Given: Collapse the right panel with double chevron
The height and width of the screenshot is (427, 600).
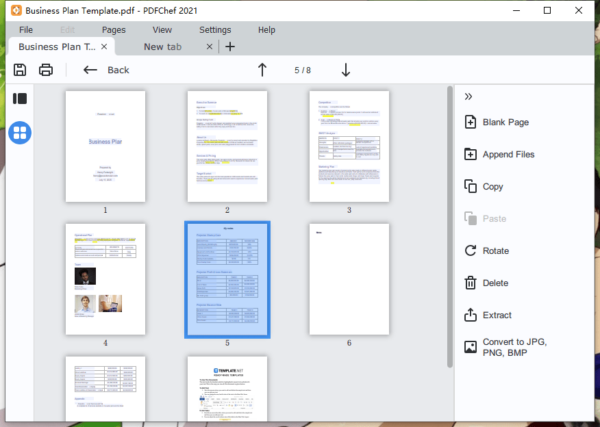Looking at the screenshot, I should tap(468, 96).
